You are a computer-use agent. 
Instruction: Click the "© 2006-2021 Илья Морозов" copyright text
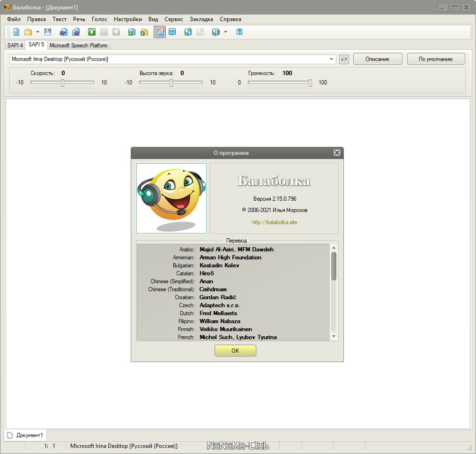275,210
